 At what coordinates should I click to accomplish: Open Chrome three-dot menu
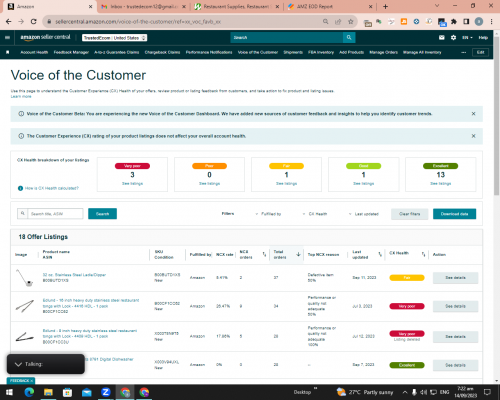pyautogui.click(x=491, y=22)
